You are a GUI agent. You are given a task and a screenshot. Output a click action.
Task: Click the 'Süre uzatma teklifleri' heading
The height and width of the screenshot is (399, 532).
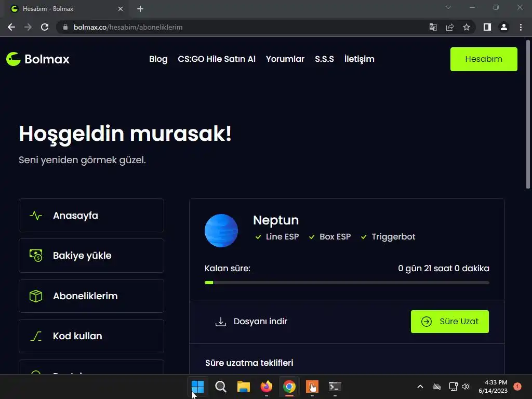249,363
